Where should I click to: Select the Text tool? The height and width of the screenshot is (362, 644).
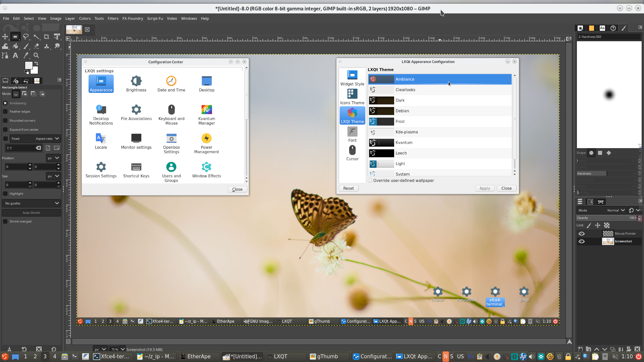15,55
